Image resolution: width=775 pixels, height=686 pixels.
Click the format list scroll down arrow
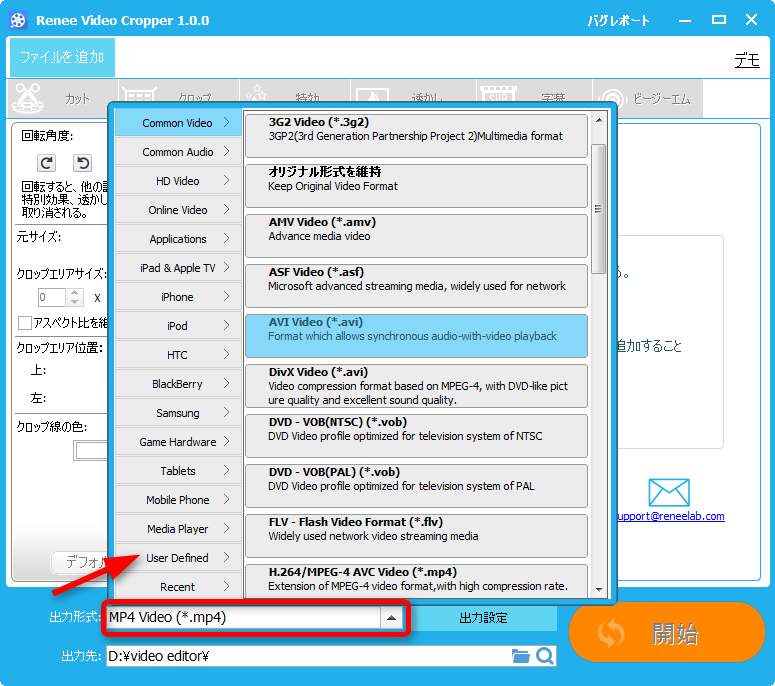click(599, 589)
